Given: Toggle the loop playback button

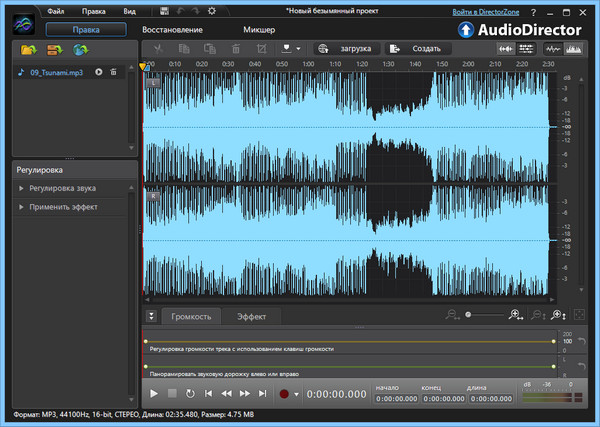Looking at the screenshot, I should 190,394.
